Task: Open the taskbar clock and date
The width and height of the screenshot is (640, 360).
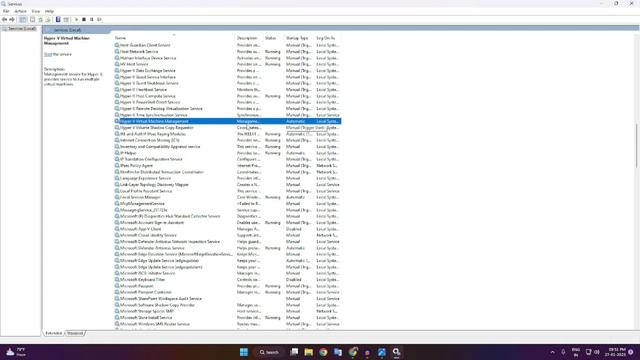Action: point(617,352)
